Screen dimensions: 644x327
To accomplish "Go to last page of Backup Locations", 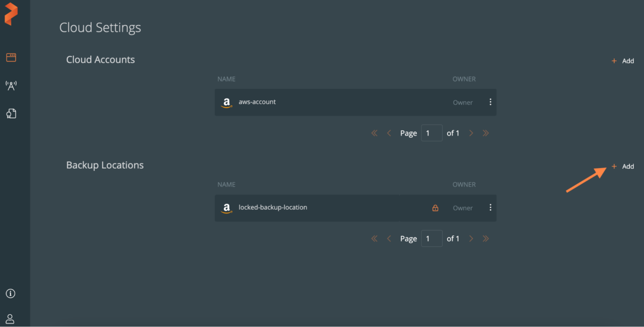I will 486,239.
